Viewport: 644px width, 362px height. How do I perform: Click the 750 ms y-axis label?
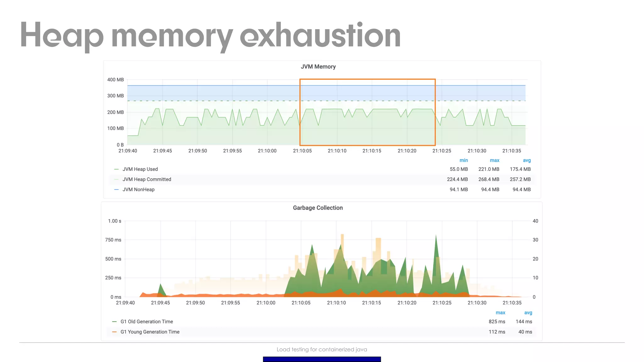coord(113,240)
